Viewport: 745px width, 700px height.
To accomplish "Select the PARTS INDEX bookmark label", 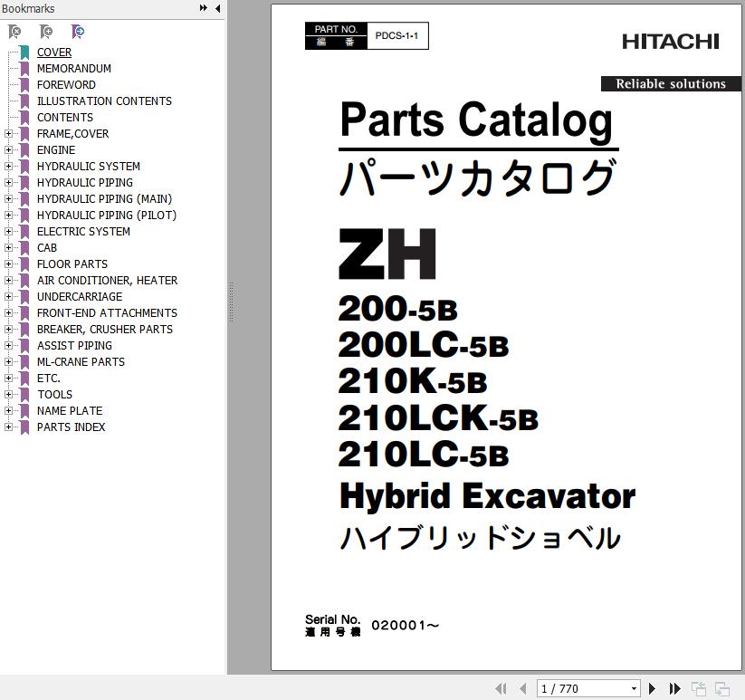I will coord(72,427).
